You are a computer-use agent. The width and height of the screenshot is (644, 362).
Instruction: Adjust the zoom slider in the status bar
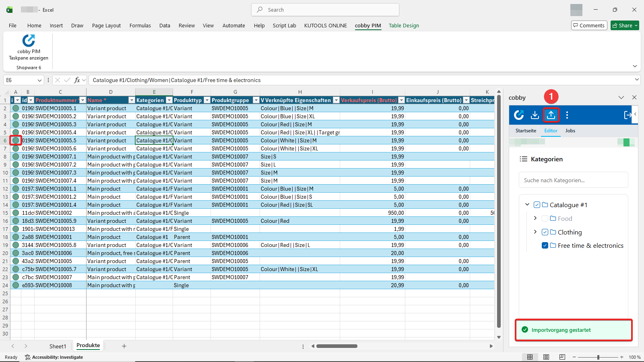[597, 357]
